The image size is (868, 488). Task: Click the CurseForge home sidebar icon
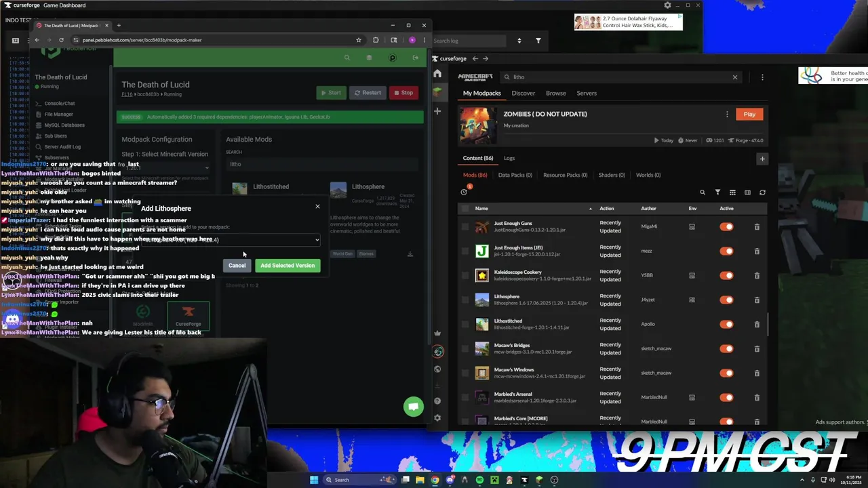437,74
